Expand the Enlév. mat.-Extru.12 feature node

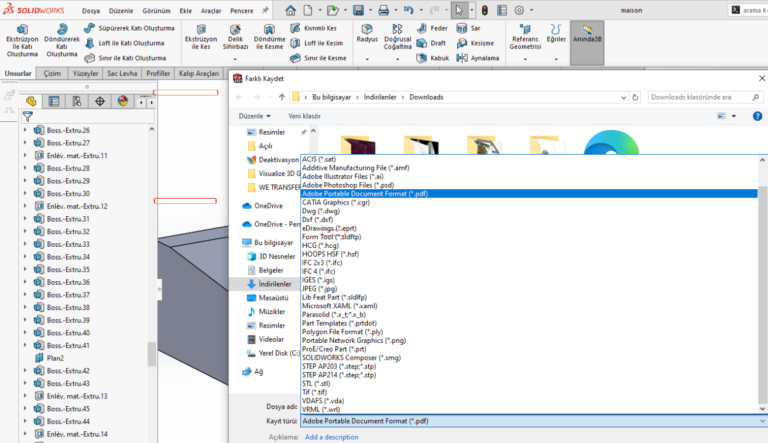tap(25, 206)
